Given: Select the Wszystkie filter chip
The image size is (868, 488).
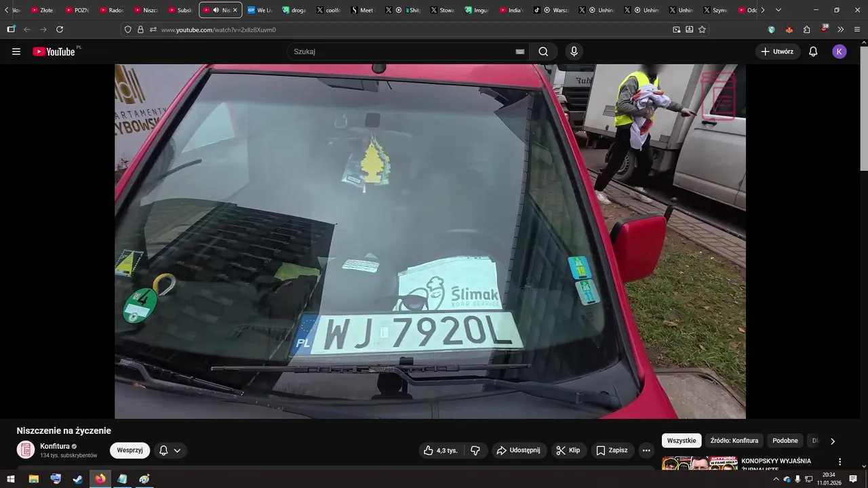Looking at the screenshot, I should pos(682,441).
